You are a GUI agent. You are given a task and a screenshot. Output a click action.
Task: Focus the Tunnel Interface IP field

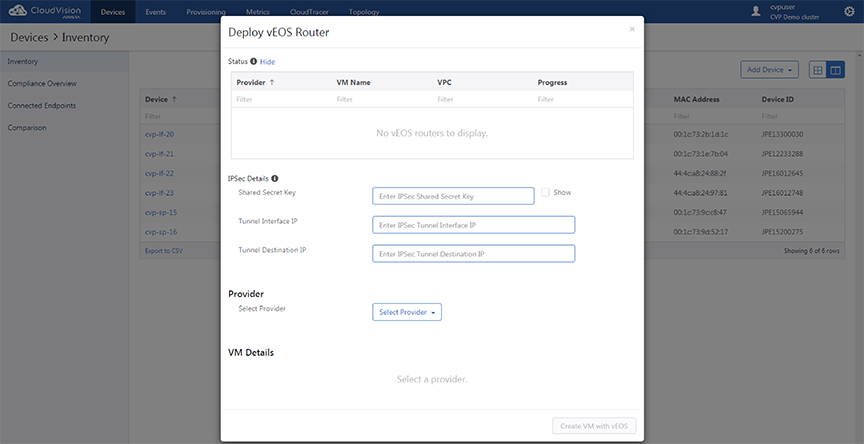pyautogui.click(x=473, y=225)
